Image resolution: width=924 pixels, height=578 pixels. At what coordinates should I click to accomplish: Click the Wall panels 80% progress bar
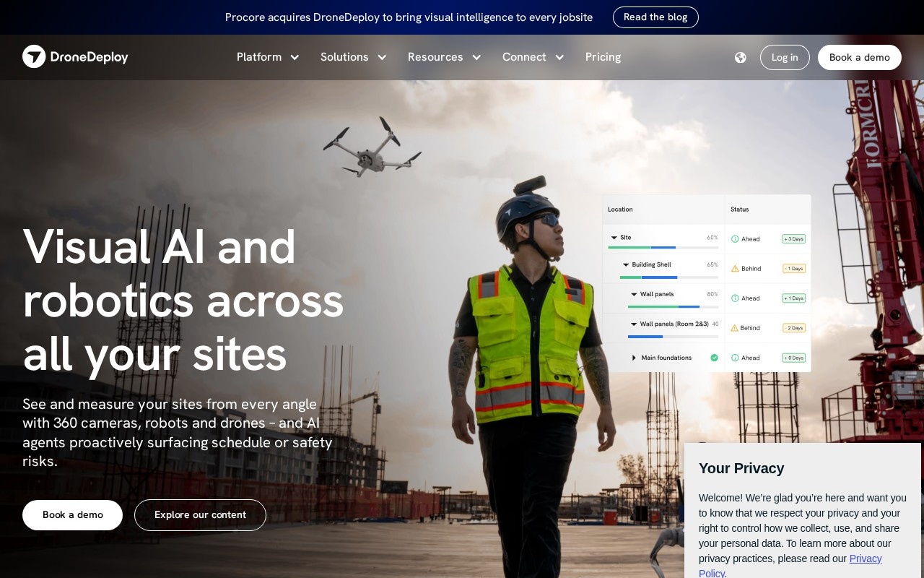(673, 306)
